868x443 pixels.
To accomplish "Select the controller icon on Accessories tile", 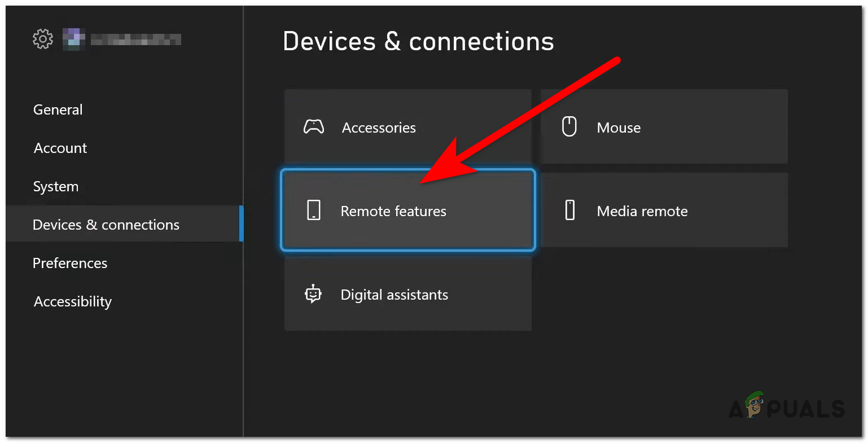I will tap(314, 127).
